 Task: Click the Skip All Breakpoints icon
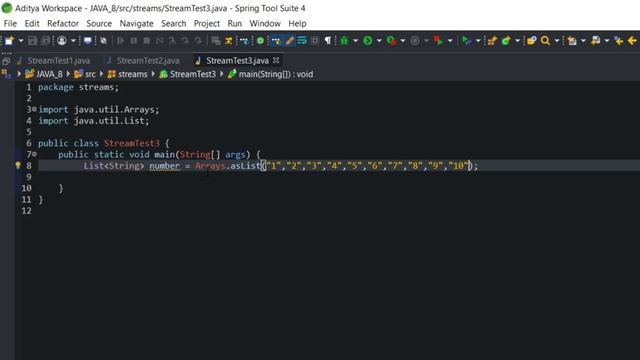pyautogui.click(x=104, y=40)
